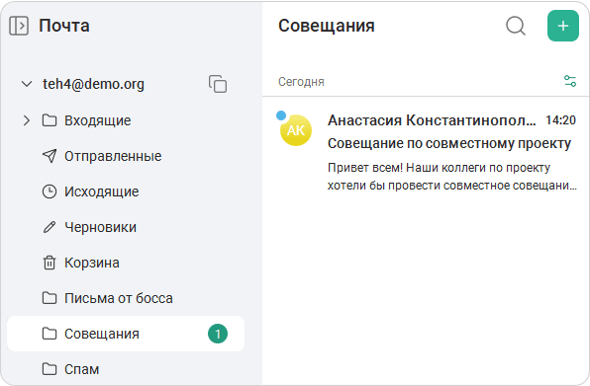The height and width of the screenshot is (386, 590).
Task: Click the teh4@demo.org account name
Action: [x=93, y=84]
